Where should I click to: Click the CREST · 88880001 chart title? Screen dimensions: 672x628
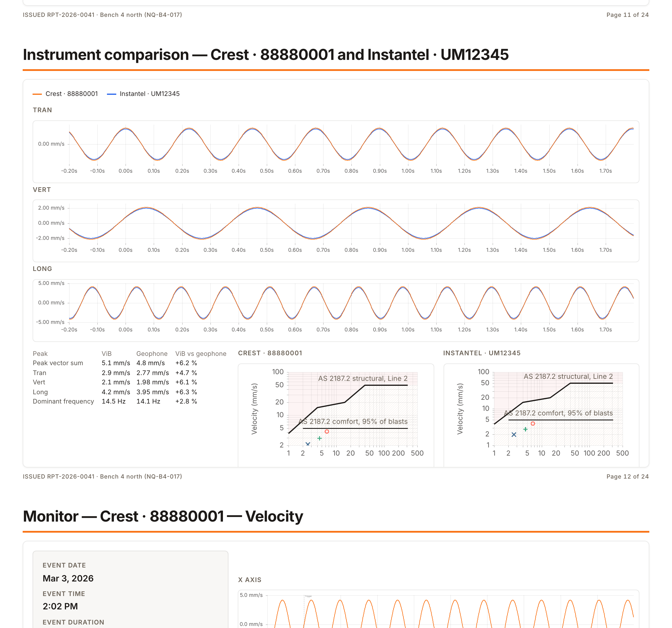270,353
